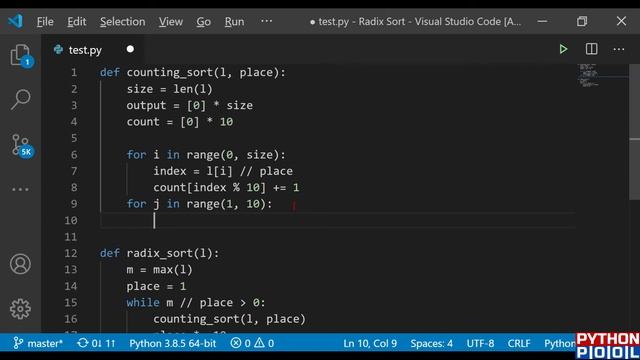Click the 'size = len(l)' line

[x=169, y=89]
